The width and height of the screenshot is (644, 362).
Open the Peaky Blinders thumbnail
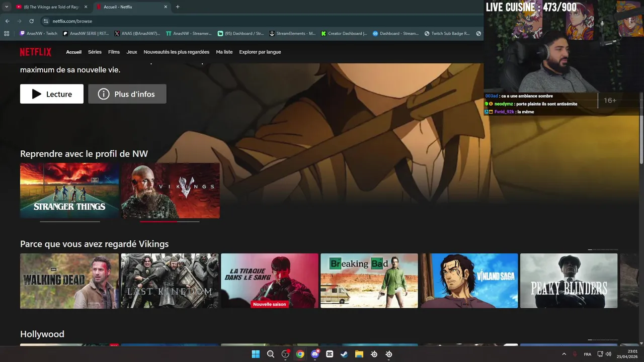point(569,281)
